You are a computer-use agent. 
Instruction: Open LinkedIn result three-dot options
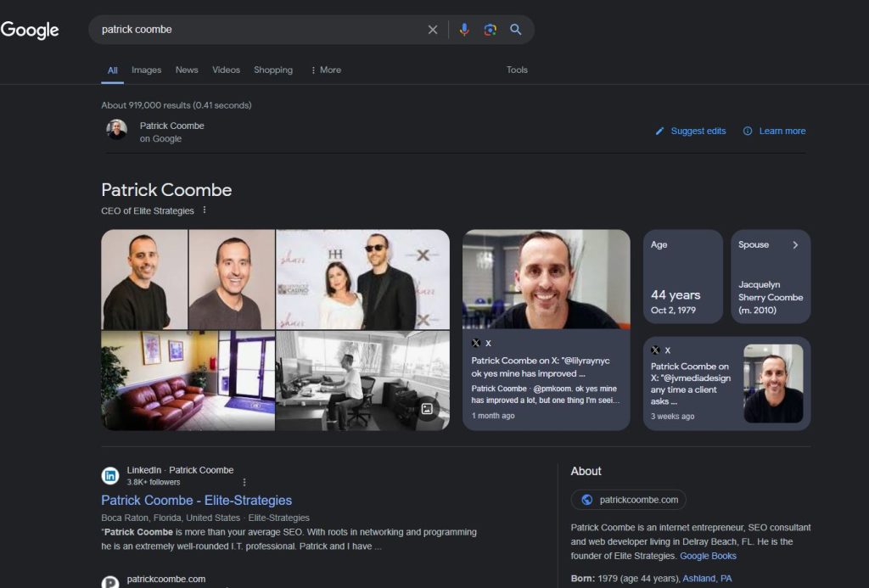pyautogui.click(x=244, y=482)
